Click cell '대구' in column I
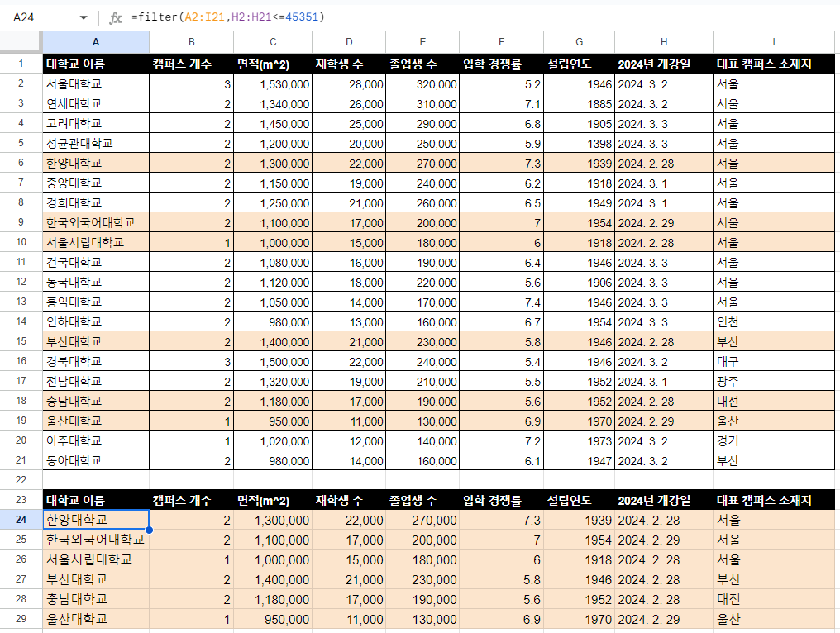The width and height of the screenshot is (840, 633). click(774, 361)
